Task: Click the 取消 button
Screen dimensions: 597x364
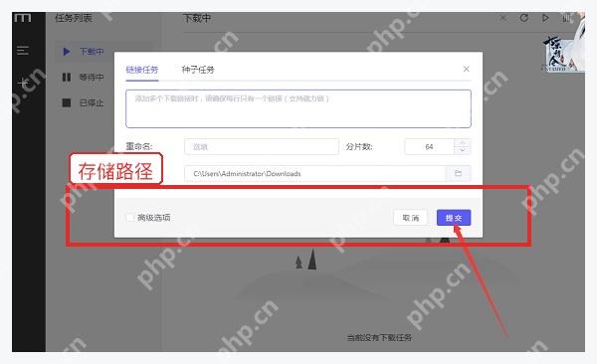Action: (410, 218)
